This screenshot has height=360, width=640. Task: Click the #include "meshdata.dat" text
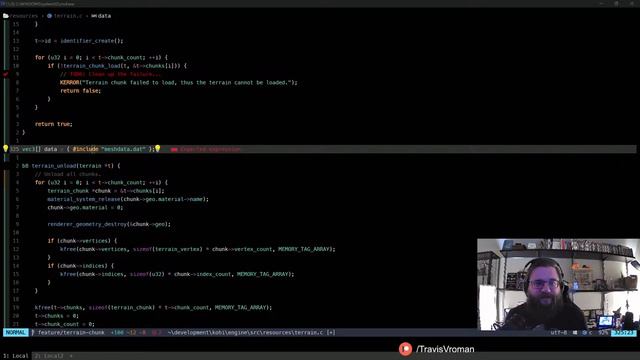pos(109,149)
